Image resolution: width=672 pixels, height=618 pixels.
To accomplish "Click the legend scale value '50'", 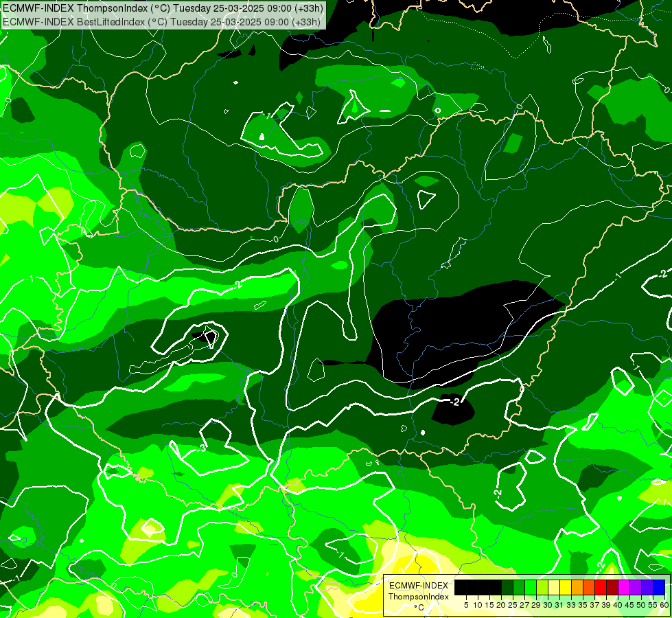I will point(641,605).
